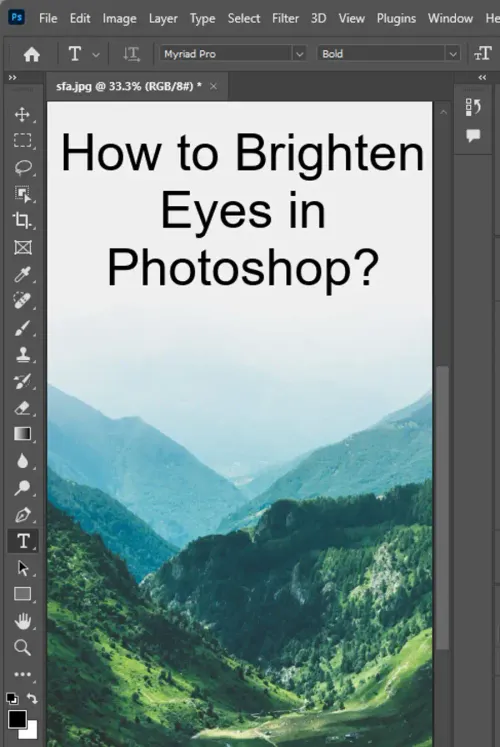Open the Filter menu
The width and height of the screenshot is (500, 747).
(x=285, y=19)
